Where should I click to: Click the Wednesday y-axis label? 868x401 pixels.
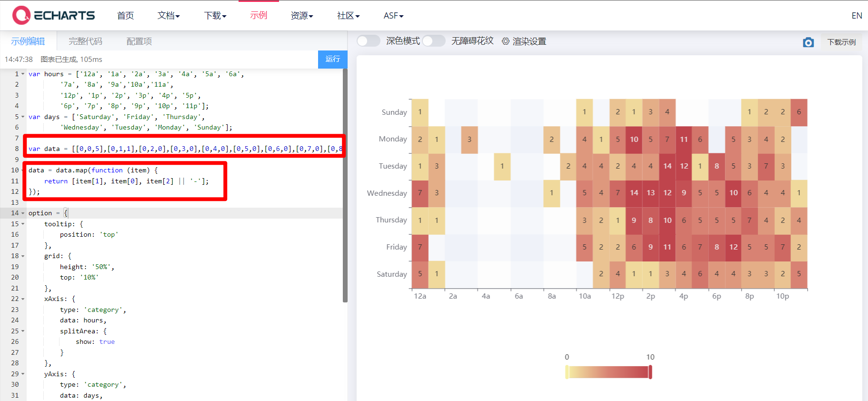click(x=387, y=193)
